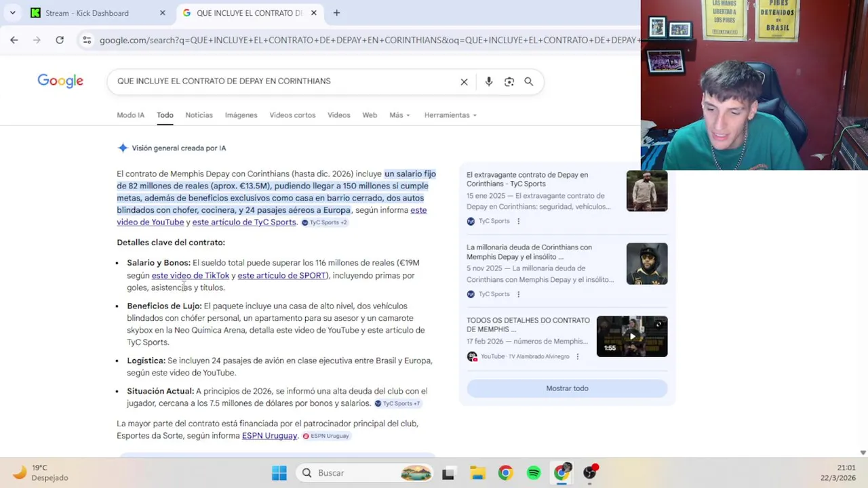Open the Web results tab
This screenshot has height=488, width=868.
(370, 115)
